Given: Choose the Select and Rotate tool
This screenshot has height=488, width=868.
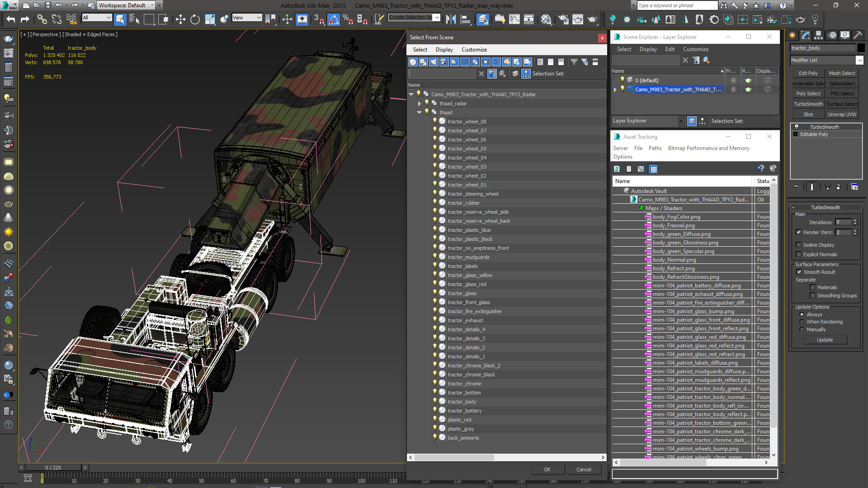Looking at the screenshot, I should click(x=195, y=19).
